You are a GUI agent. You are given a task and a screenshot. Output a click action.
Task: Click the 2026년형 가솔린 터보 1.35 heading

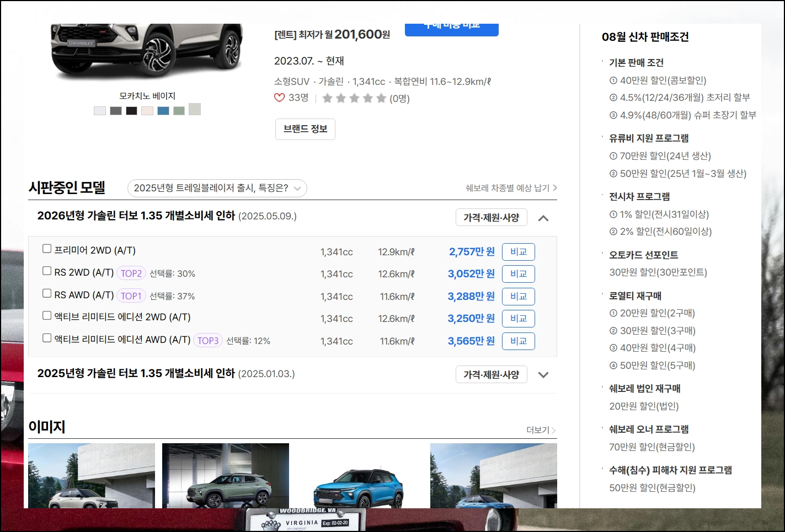click(136, 216)
